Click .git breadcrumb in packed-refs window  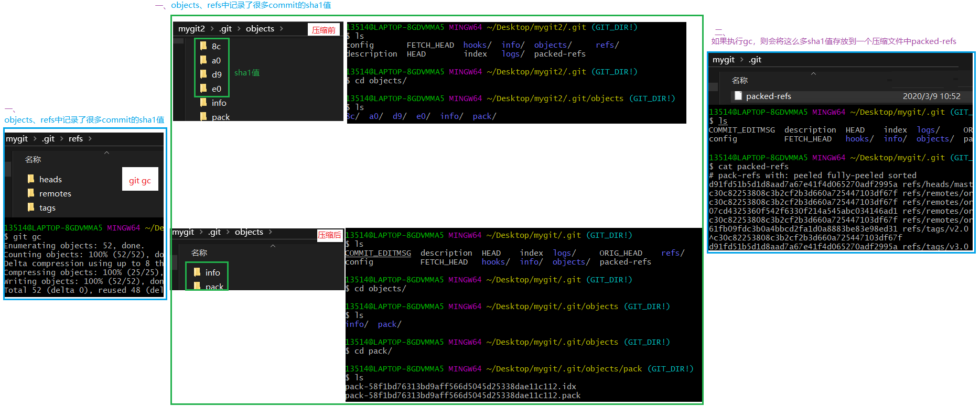tap(755, 60)
